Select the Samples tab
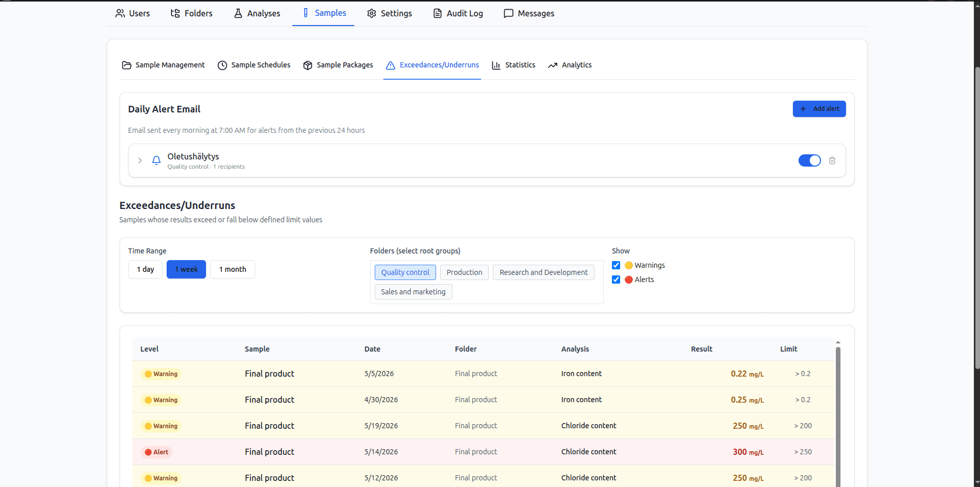Viewport: 980px width, 487px height. [x=324, y=13]
